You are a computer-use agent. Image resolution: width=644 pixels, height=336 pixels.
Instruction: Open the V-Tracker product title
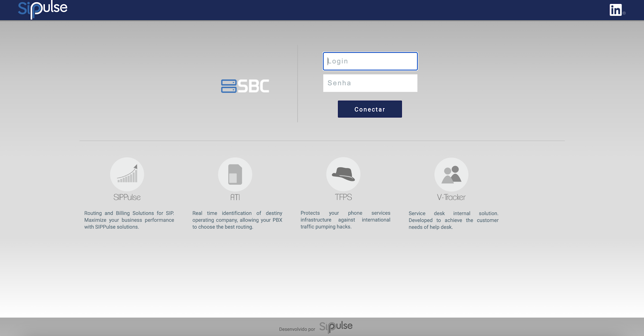pos(451,197)
